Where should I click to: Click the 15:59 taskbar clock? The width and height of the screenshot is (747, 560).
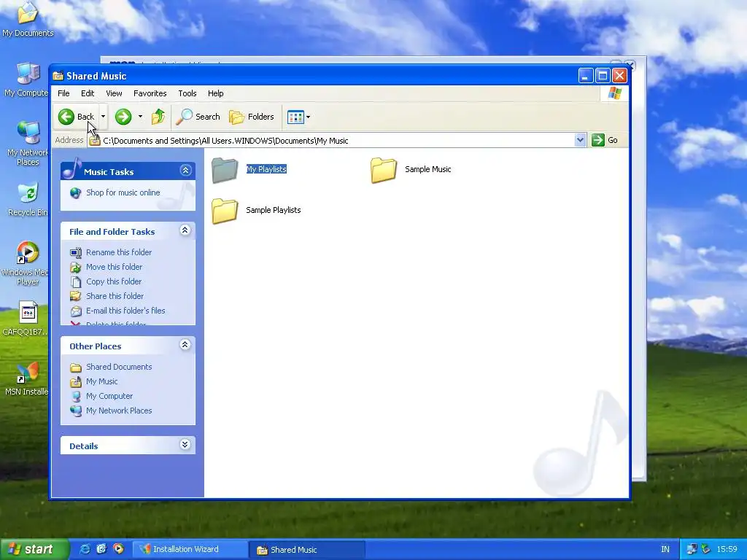[727, 549]
